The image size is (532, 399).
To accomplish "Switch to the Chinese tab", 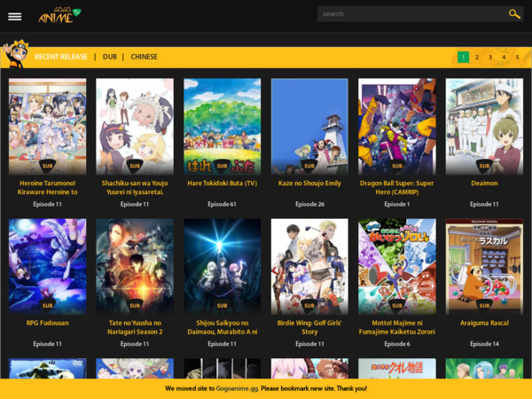I will coord(145,57).
